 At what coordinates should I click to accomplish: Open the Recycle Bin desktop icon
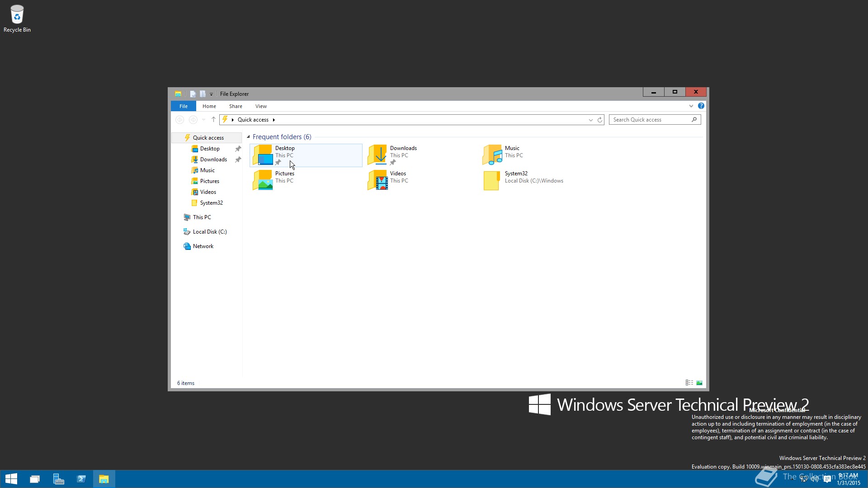(x=17, y=19)
